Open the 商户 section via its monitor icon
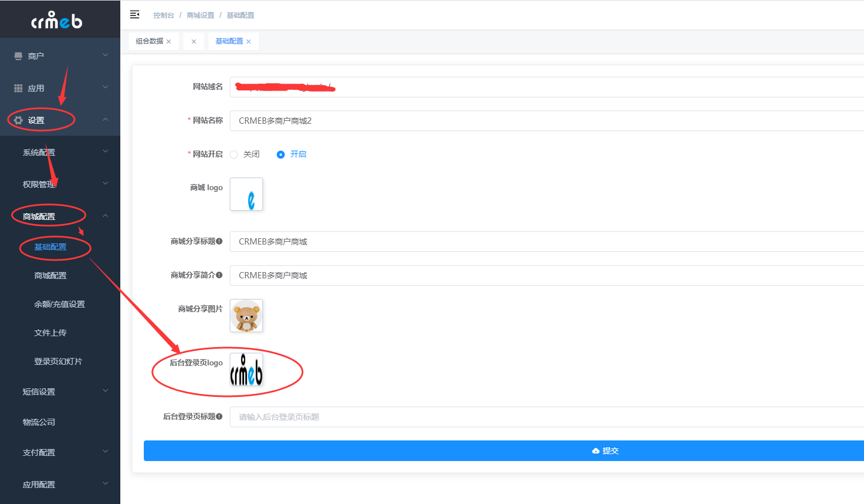This screenshot has width=864, height=504. 17,55
